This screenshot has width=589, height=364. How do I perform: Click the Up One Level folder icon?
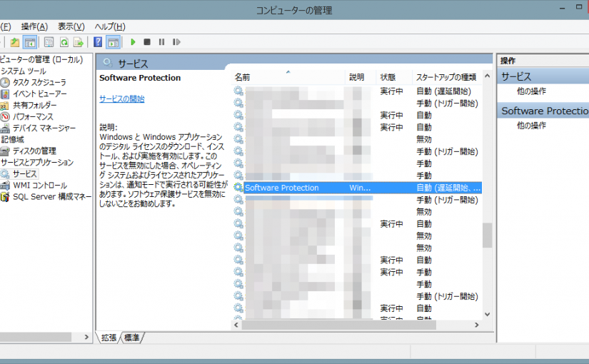pyautogui.click(x=14, y=42)
